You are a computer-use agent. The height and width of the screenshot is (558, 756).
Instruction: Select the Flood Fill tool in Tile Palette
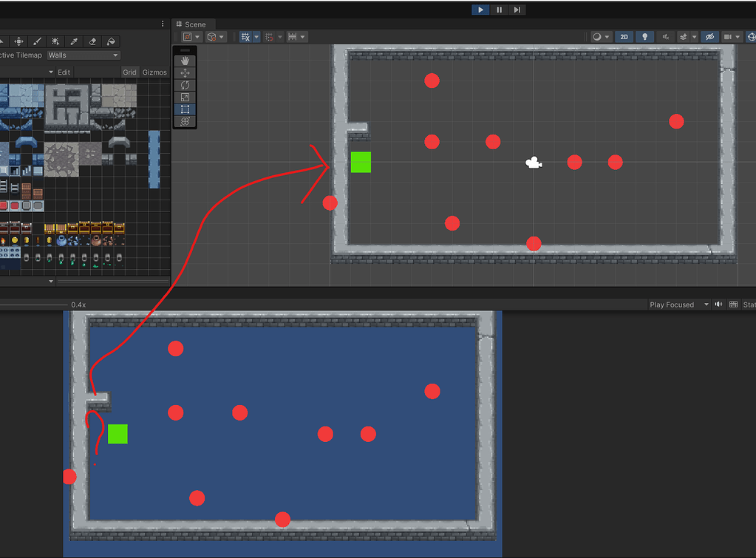point(112,41)
